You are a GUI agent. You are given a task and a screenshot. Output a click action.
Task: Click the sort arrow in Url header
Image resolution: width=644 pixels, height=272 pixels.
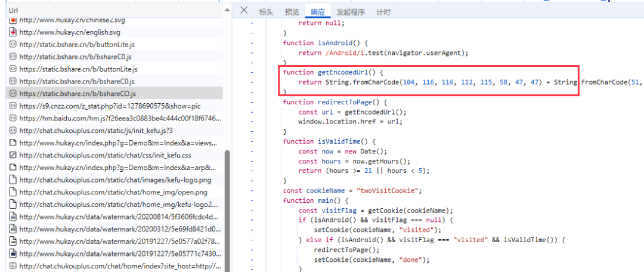click(227, 10)
